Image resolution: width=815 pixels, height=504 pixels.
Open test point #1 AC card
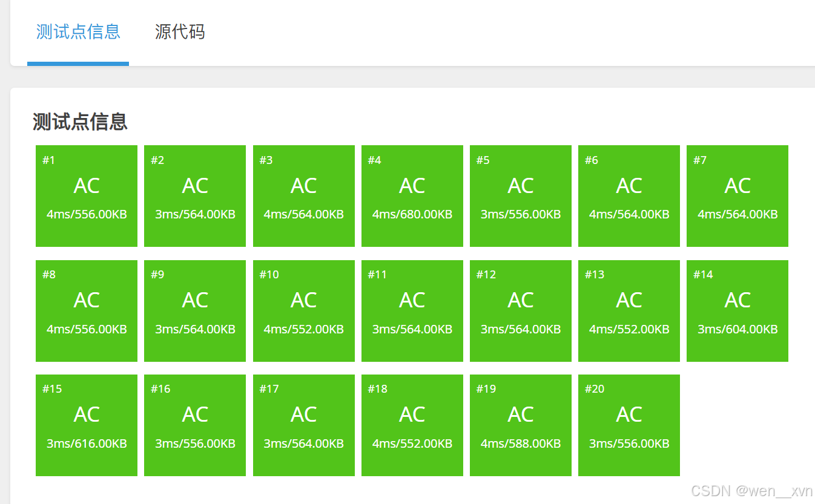[87, 196]
